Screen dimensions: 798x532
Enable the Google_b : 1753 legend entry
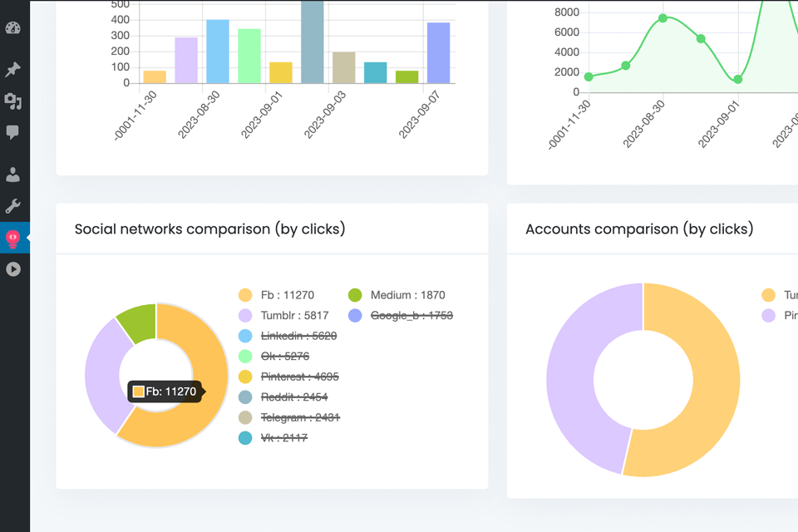401,316
